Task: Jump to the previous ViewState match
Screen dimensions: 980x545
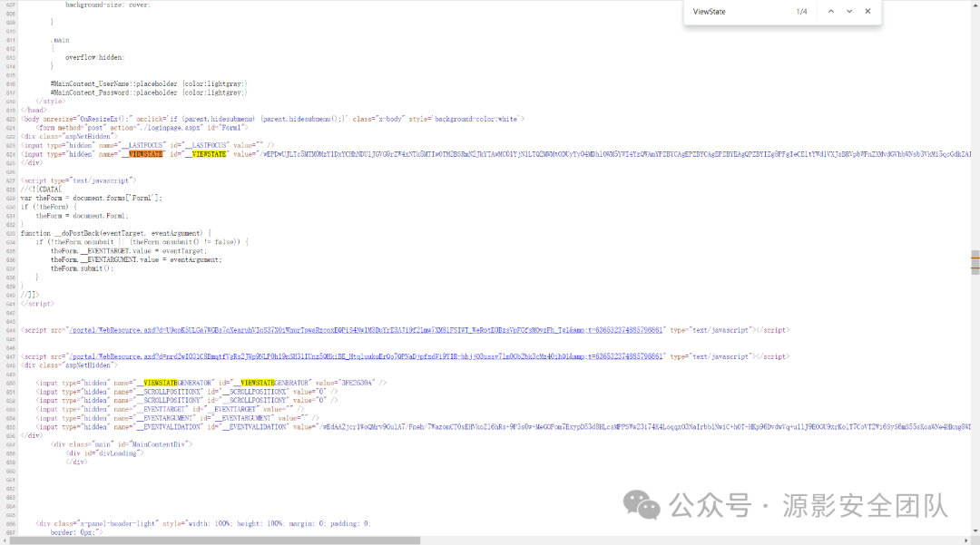Action: tap(830, 11)
